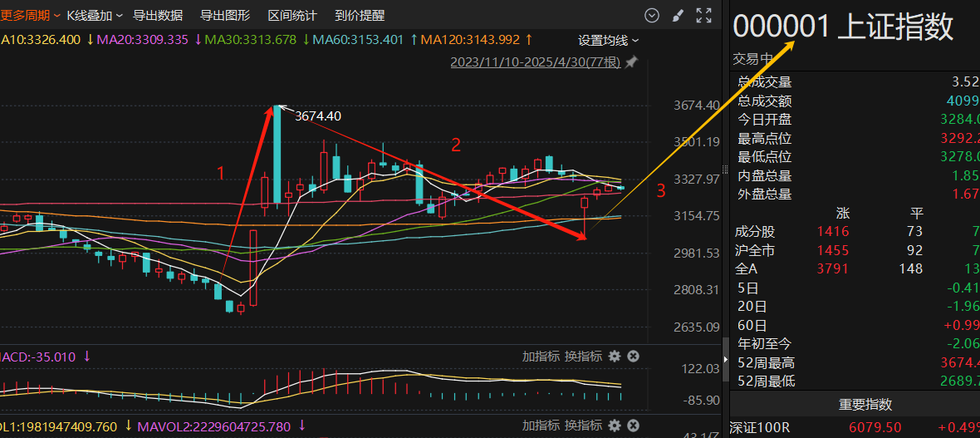This screenshot has width=980, height=438.
Task: Open 区间统计 range statistics
Action: [292, 16]
